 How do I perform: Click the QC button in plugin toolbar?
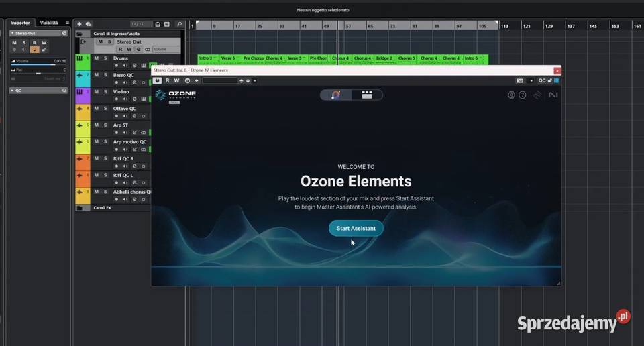point(542,81)
